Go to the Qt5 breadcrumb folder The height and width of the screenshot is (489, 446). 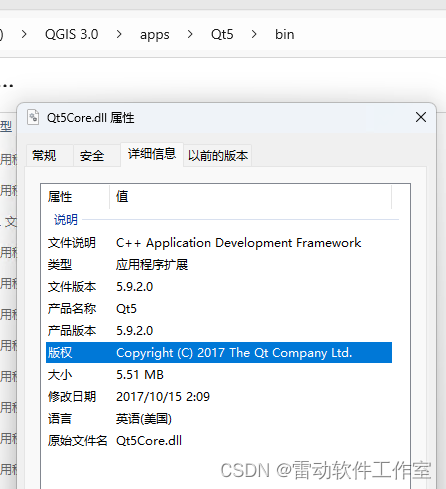[x=222, y=34]
